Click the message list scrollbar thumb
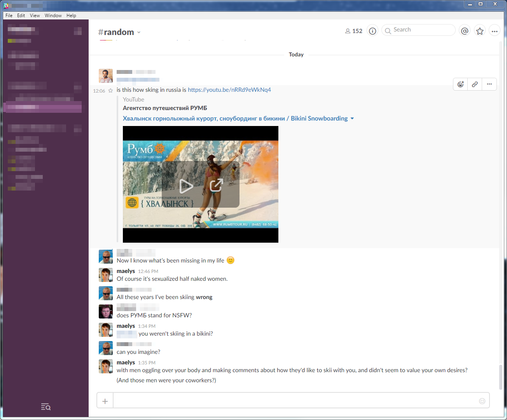Image resolution: width=507 pixels, height=420 pixels. (x=501, y=377)
